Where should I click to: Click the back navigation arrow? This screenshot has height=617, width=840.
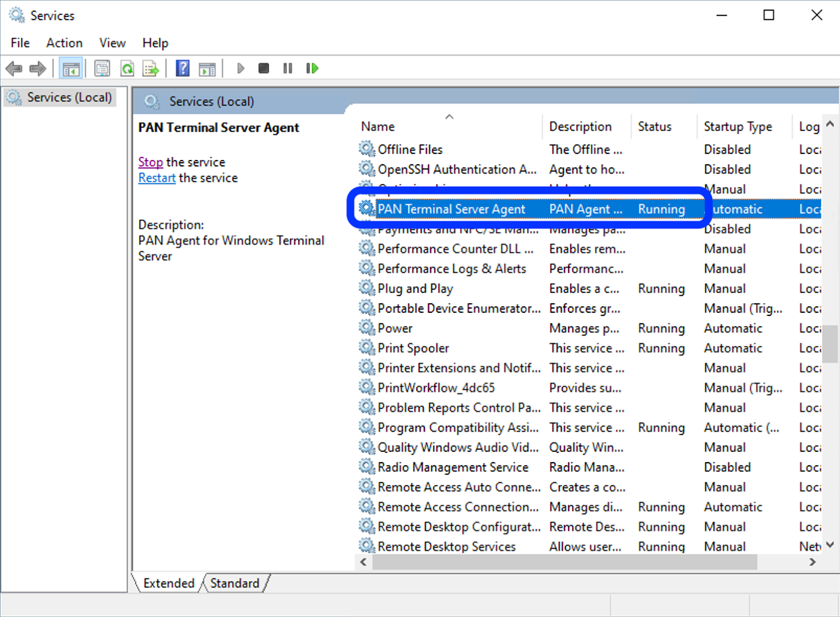13,68
